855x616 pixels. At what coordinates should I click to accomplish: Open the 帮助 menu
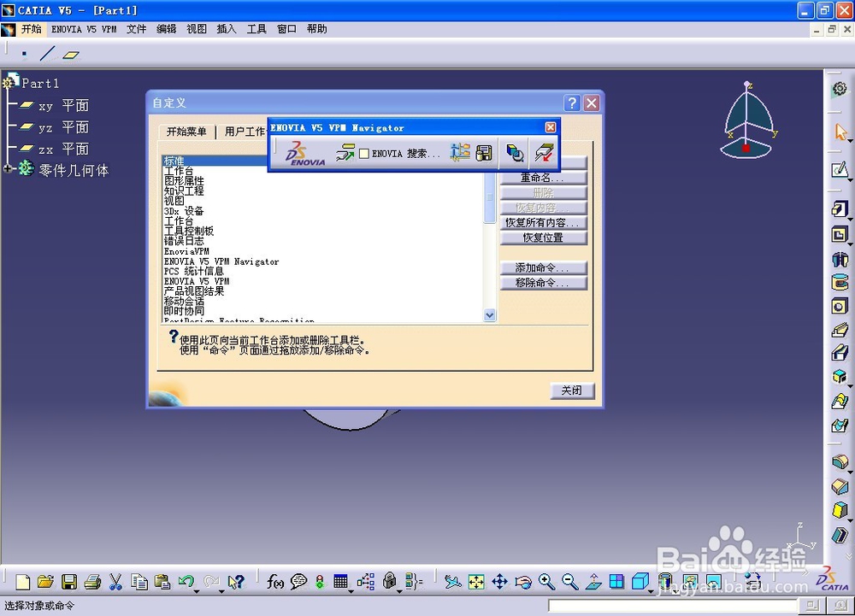coord(317,29)
